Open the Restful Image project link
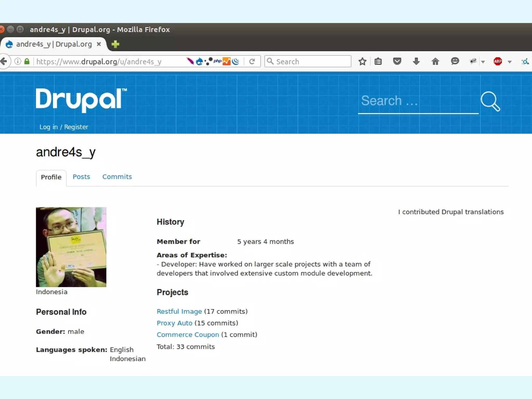This screenshot has width=532, height=399. pos(179,311)
